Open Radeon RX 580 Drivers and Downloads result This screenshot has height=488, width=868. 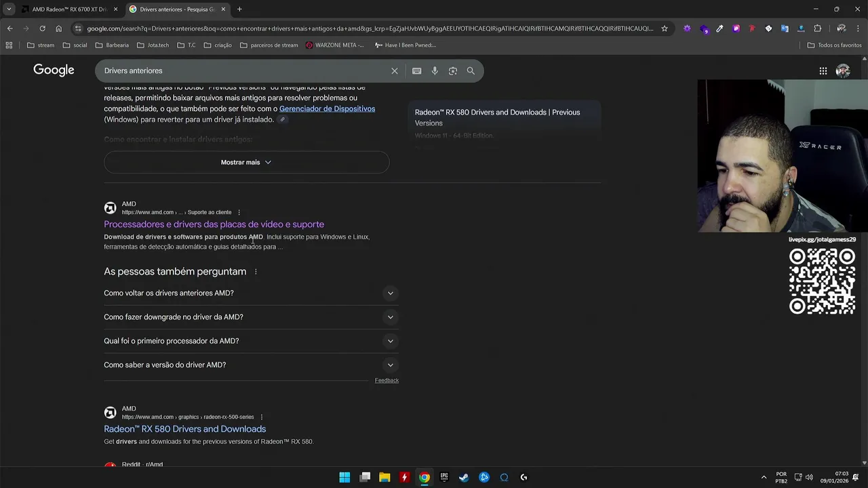click(184, 429)
